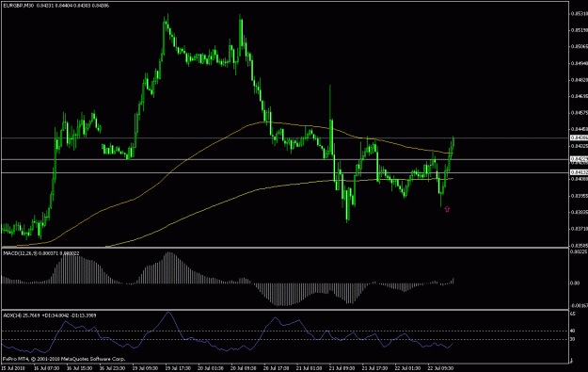Select the topmost horizontal line's highlighted price tag

pyautogui.click(x=579, y=137)
